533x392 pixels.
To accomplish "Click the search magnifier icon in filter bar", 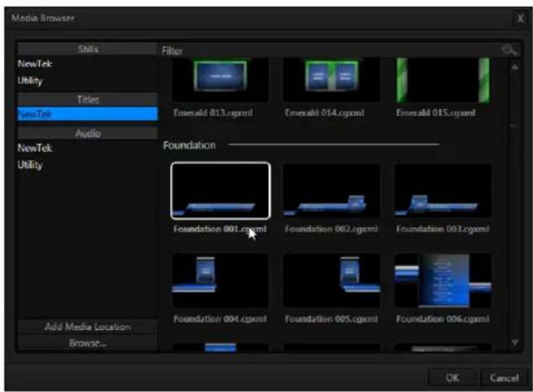I will pos(510,51).
